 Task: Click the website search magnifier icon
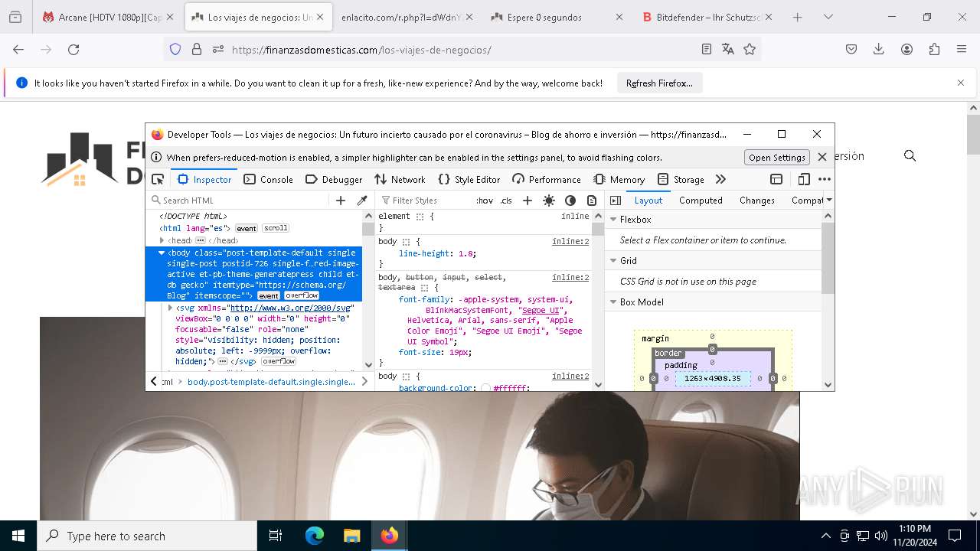(910, 155)
